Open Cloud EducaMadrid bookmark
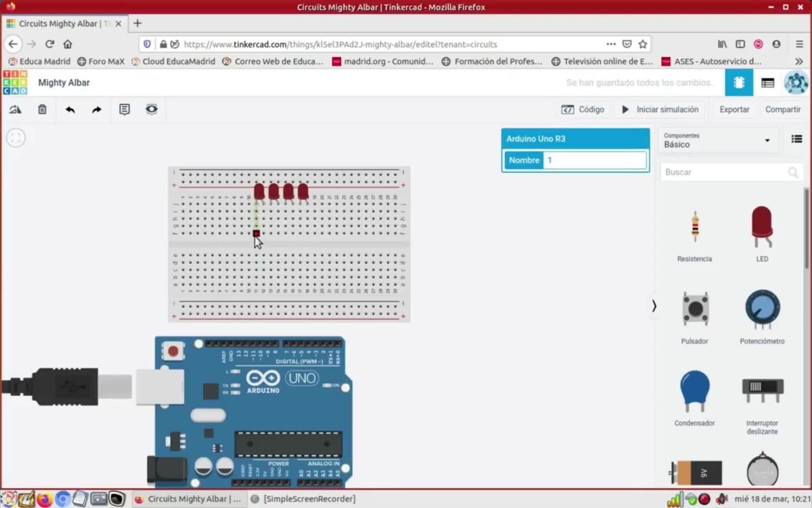The image size is (812, 508). coord(173,62)
